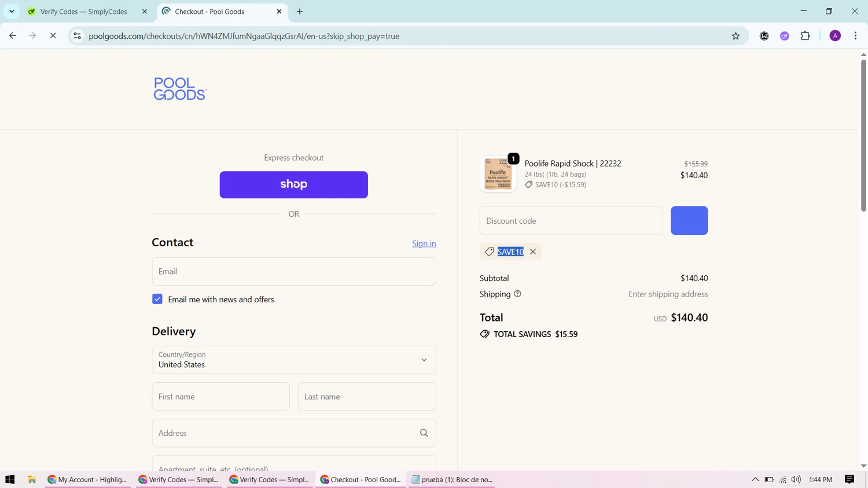868x488 pixels.
Task: Open the network status tray icon
Action: [x=783, y=479]
